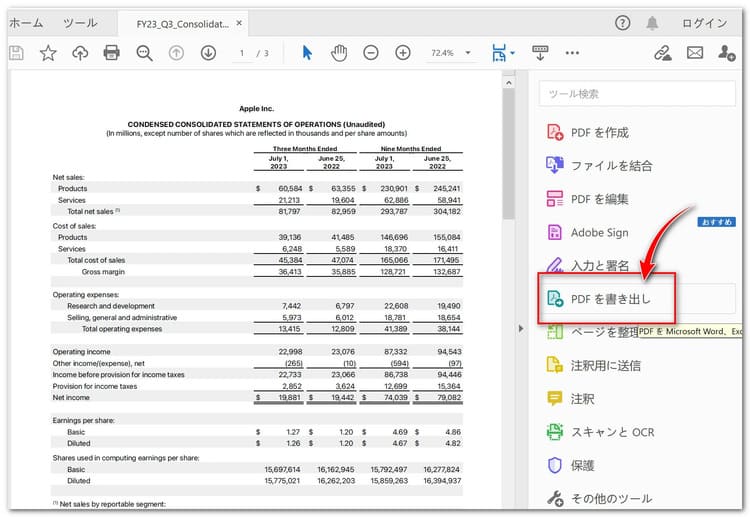The height and width of the screenshot is (517, 750).
Task: Click the 'Apple Inc.' heading text
Action: coord(256,109)
